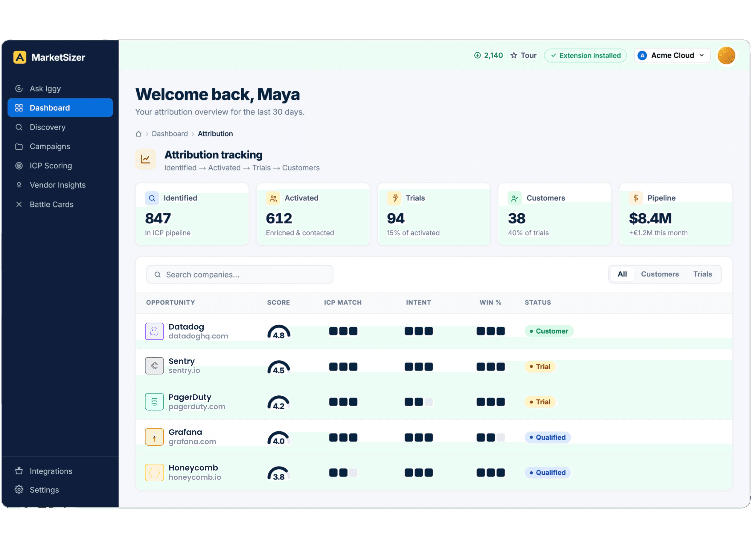
Task: Sort by the Score column header
Action: [x=279, y=303]
